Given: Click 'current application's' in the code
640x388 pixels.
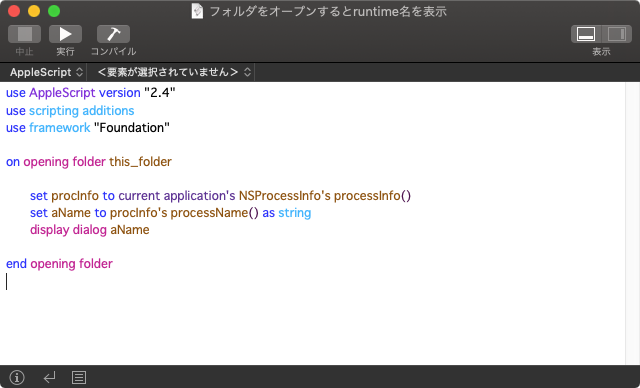Looking at the screenshot, I should coord(177,196).
